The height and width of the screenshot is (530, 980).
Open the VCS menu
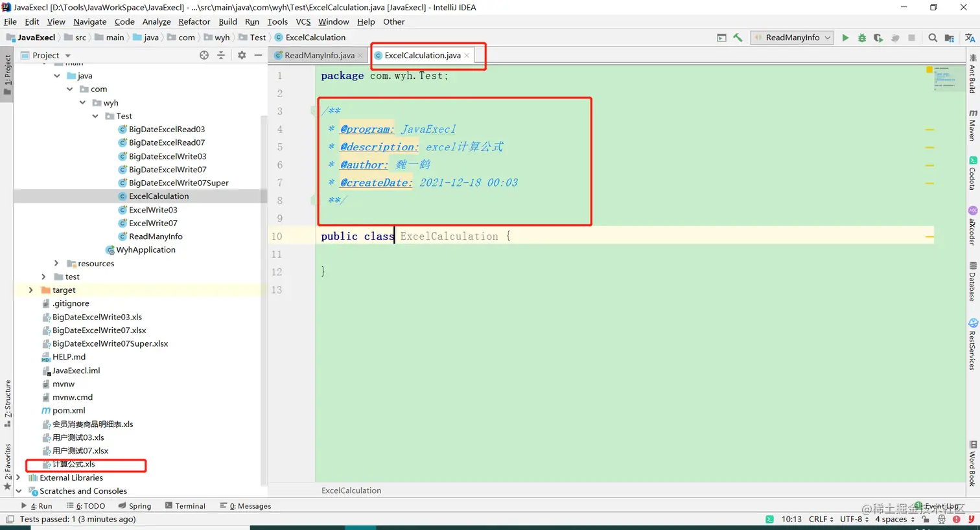(303, 21)
